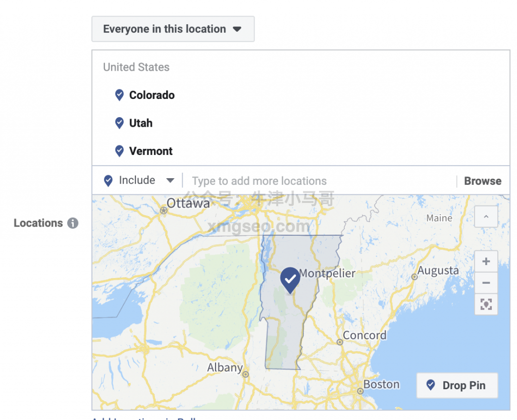Collapse the map with the chevron button
Screen dimensions: 517x420
tap(486, 217)
